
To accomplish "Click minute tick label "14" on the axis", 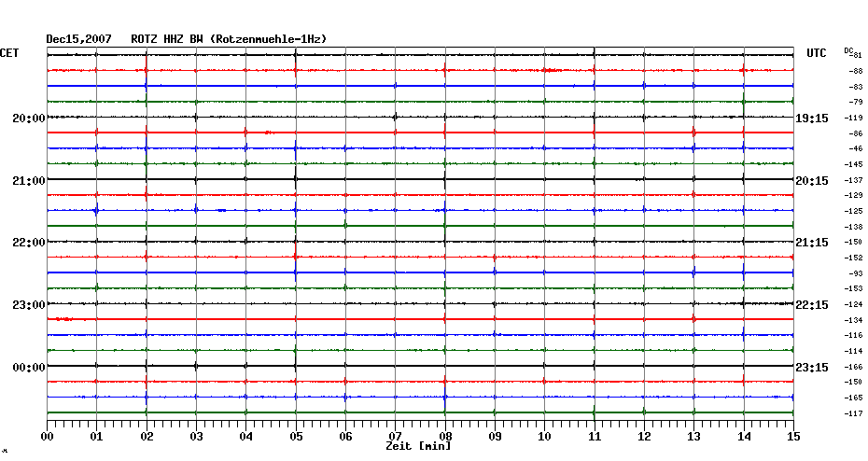I will click(x=744, y=437).
